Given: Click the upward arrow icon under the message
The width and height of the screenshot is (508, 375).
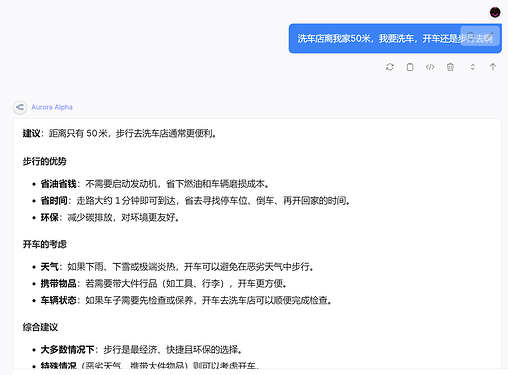Looking at the screenshot, I should click(493, 67).
